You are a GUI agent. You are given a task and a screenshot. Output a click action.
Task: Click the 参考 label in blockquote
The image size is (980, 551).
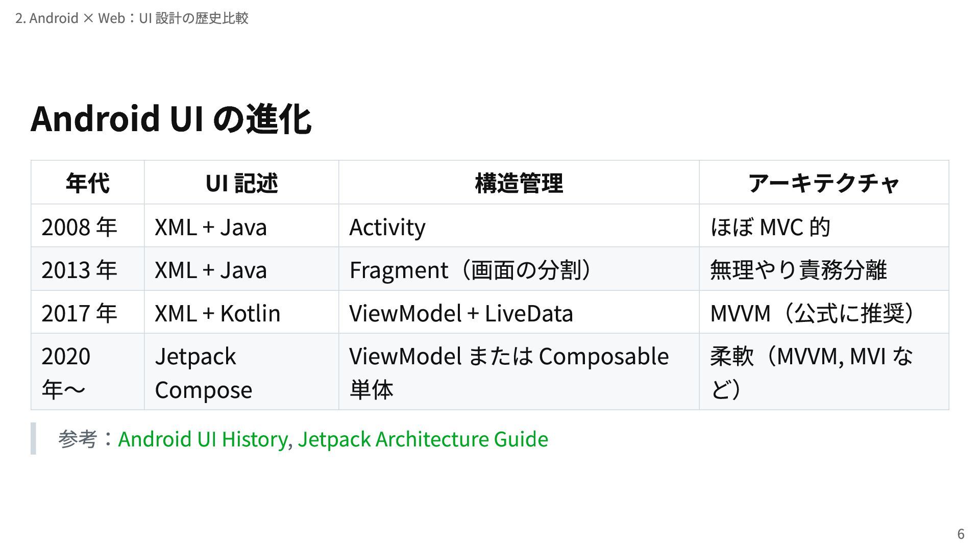pos(77,439)
